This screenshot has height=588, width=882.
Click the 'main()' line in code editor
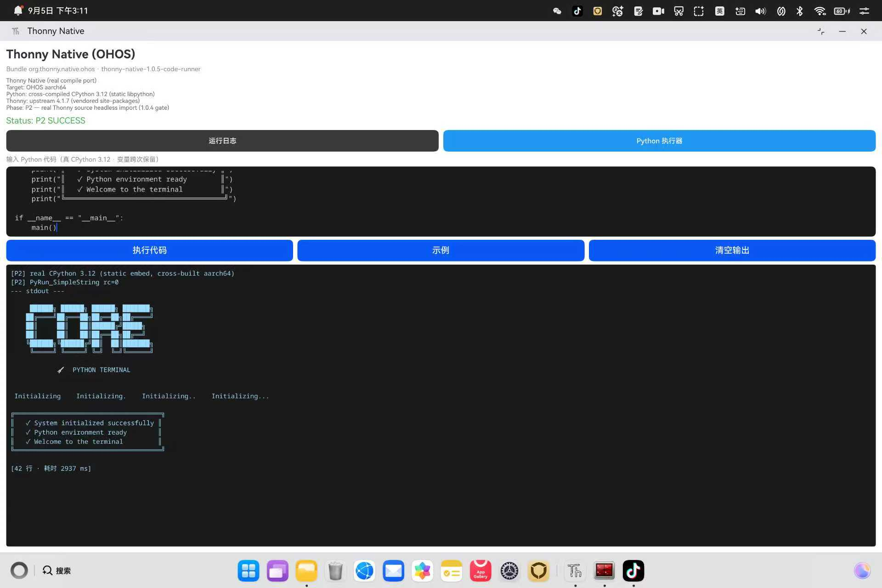pyautogui.click(x=44, y=227)
